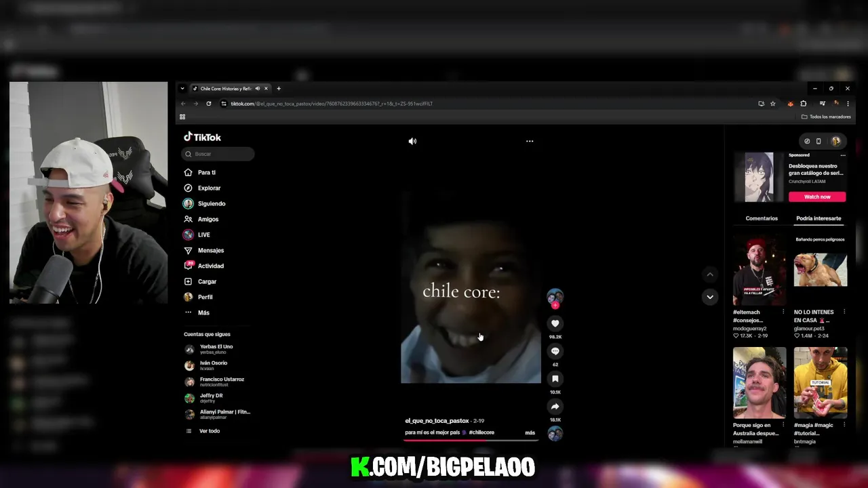Go to the previous video up arrow
868x488 pixels.
pos(710,274)
